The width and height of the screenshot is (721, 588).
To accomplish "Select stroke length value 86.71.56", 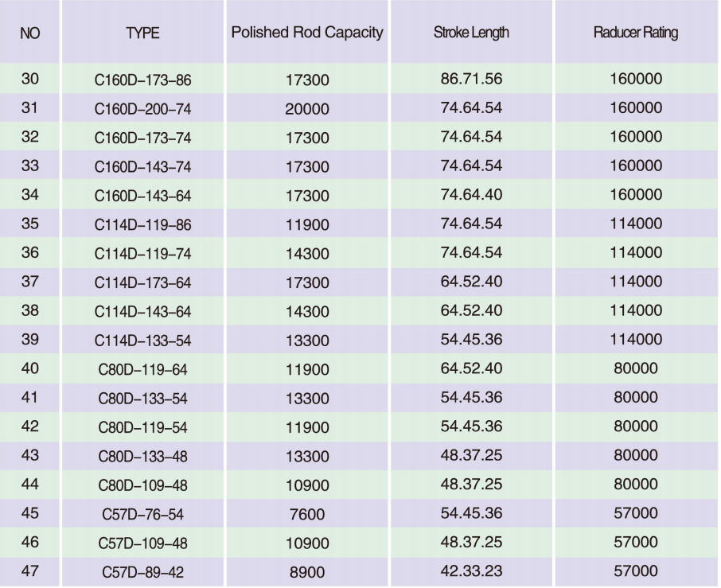I will pos(471,80).
